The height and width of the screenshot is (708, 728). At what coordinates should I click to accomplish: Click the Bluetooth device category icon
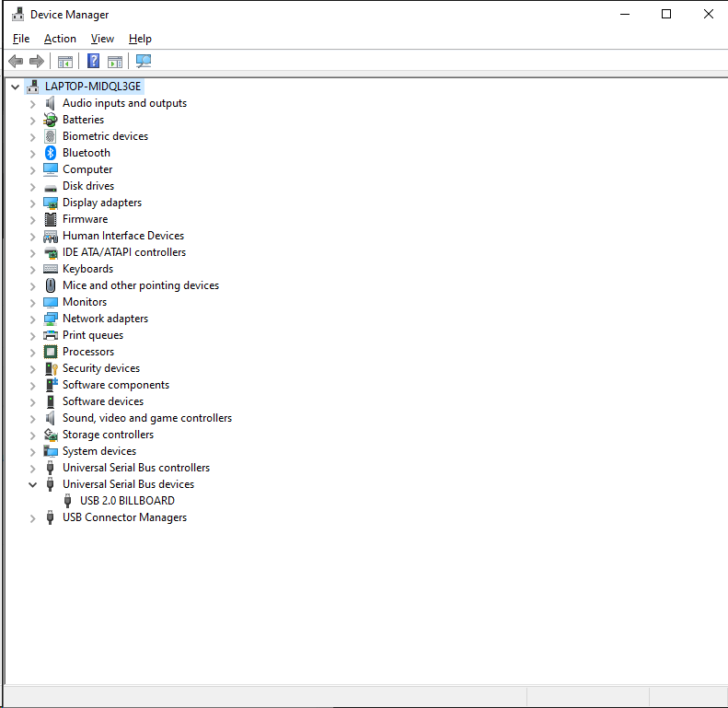point(51,153)
